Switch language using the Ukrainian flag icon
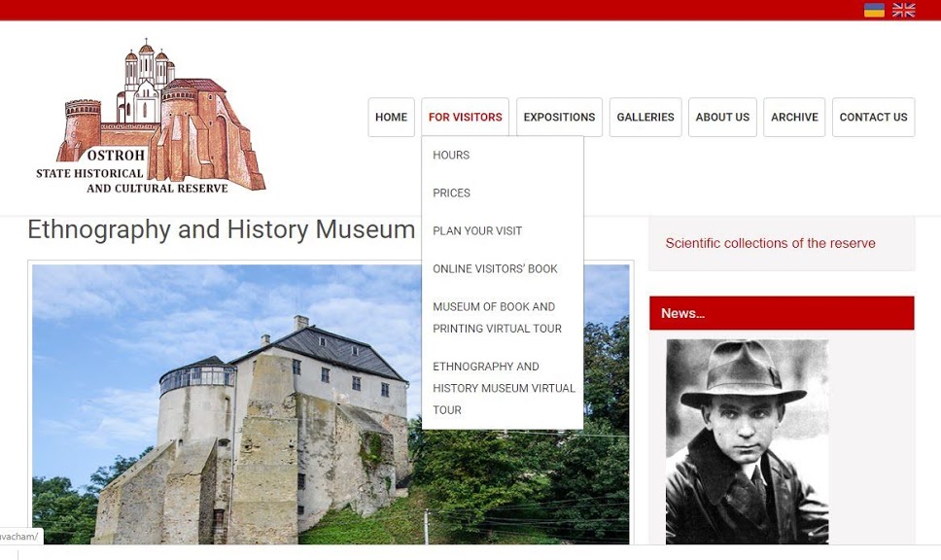This screenshot has width=941, height=560. click(874, 10)
